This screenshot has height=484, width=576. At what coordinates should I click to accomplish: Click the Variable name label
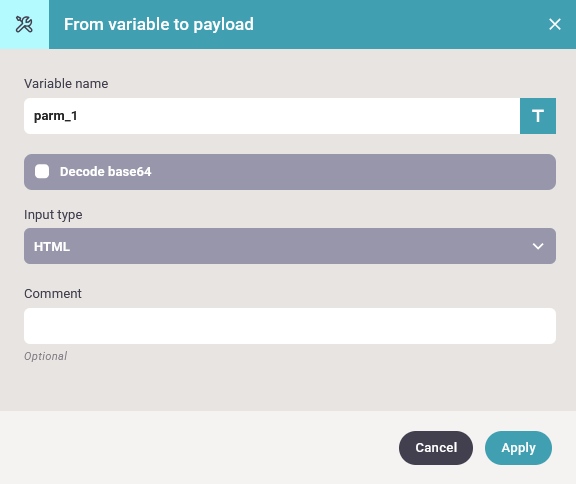(66, 84)
